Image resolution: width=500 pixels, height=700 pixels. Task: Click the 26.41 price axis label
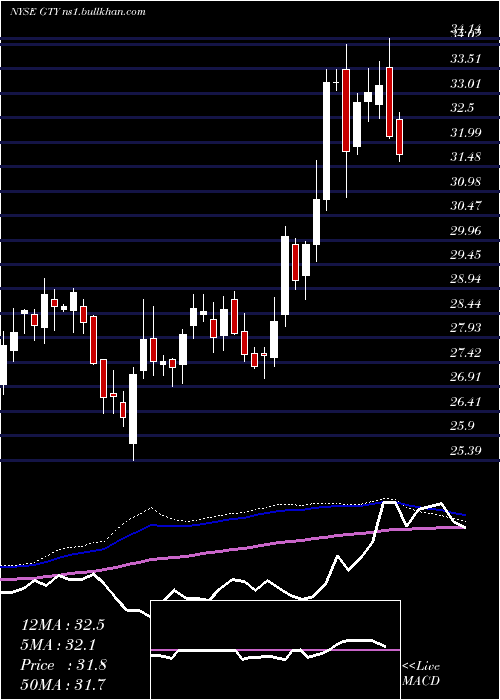click(466, 402)
